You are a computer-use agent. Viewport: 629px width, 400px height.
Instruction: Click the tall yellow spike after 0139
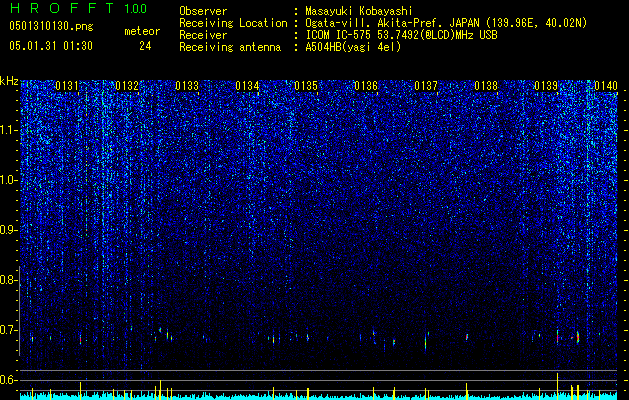557,386
